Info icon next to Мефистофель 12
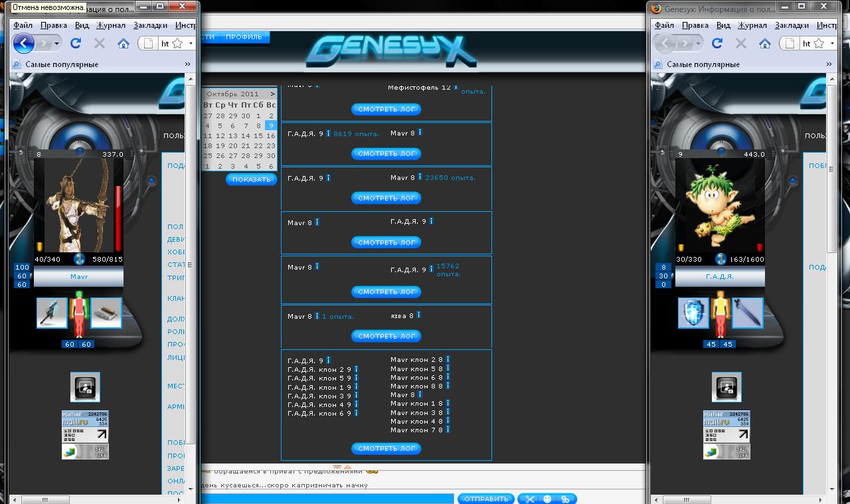The width and height of the screenshot is (850, 504). 456,86
